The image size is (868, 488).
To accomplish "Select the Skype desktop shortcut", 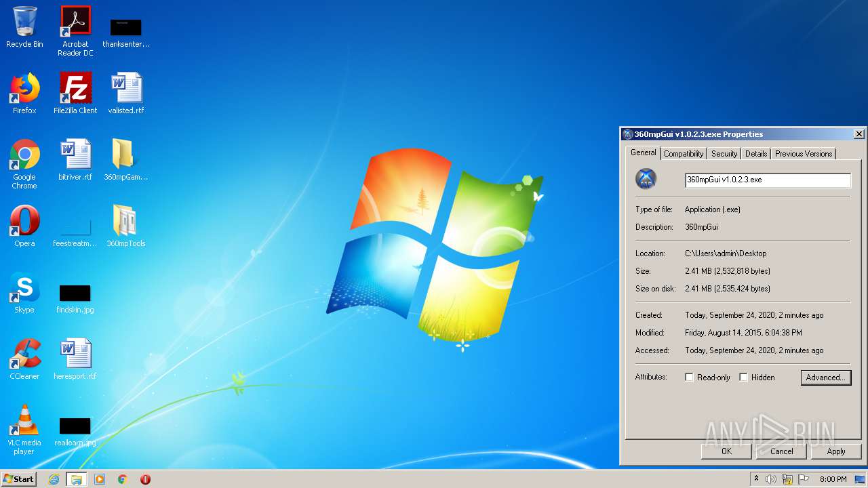I will point(24,293).
